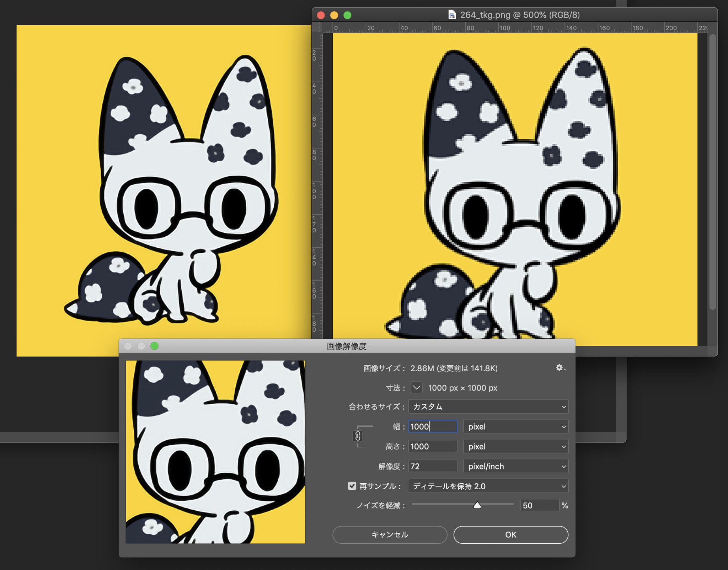Click green zoom button of image resolution dialog
The height and width of the screenshot is (570, 728).
pyautogui.click(x=154, y=346)
